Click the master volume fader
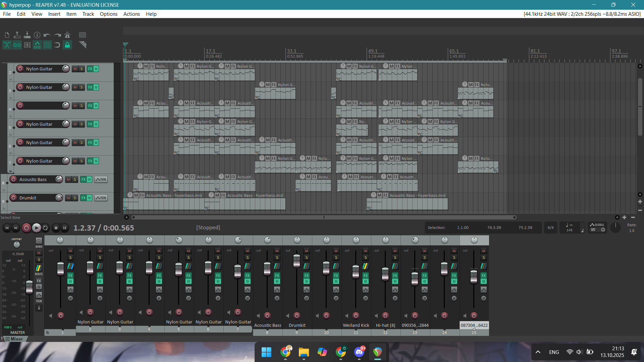Screen dimensions: 644x362 (30, 287)
